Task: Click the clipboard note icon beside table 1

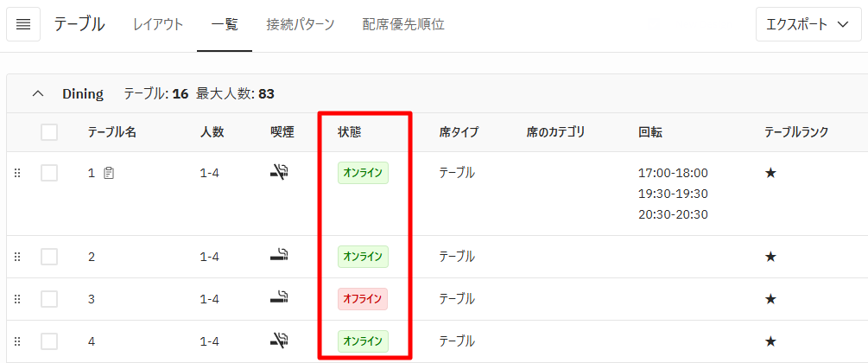Action: [109, 173]
